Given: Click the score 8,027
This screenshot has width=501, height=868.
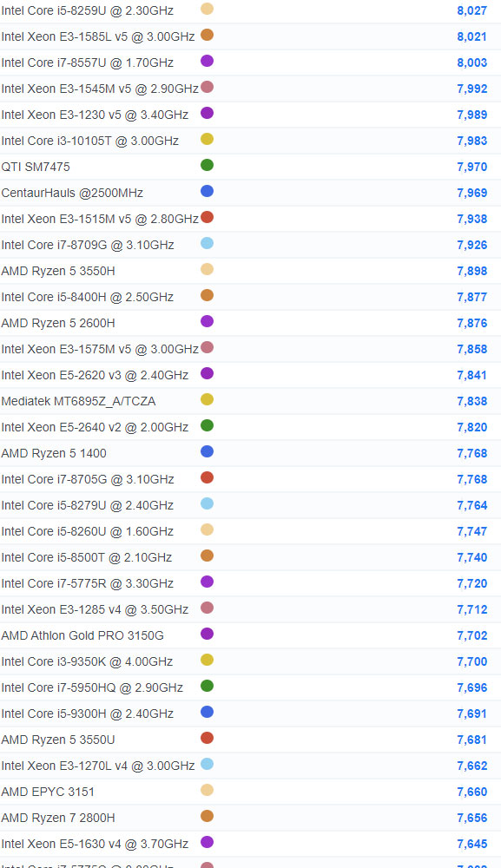Looking at the screenshot, I should pyautogui.click(x=472, y=10).
